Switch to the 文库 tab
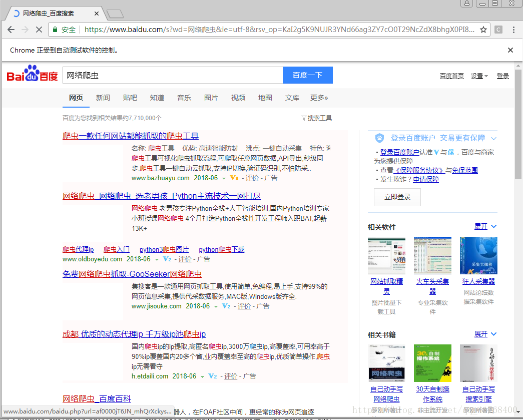 (x=292, y=98)
